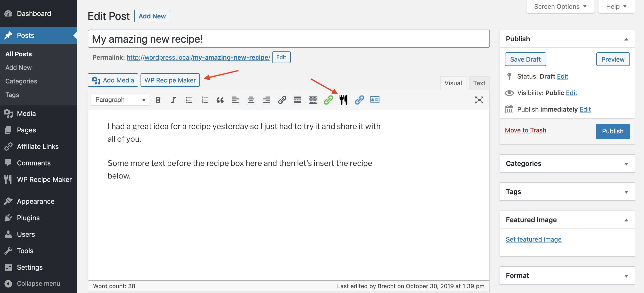Create a numbered list
The height and width of the screenshot is (293, 644).
tap(204, 100)
